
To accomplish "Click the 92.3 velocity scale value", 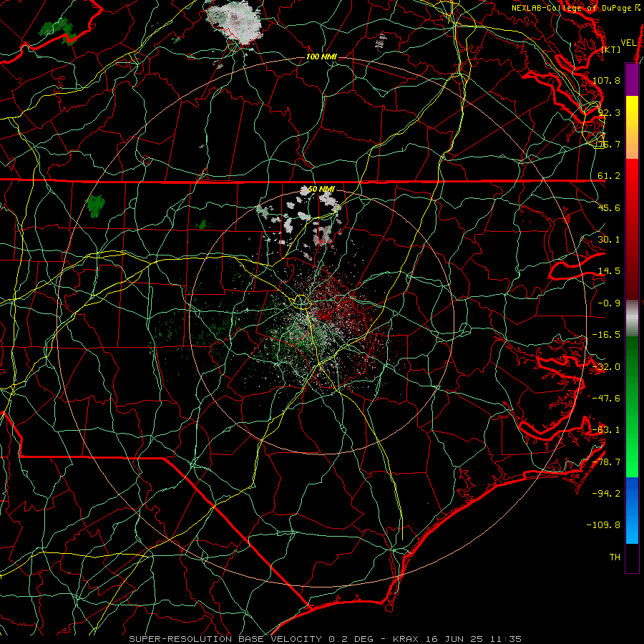I will (x=609, y=112).
